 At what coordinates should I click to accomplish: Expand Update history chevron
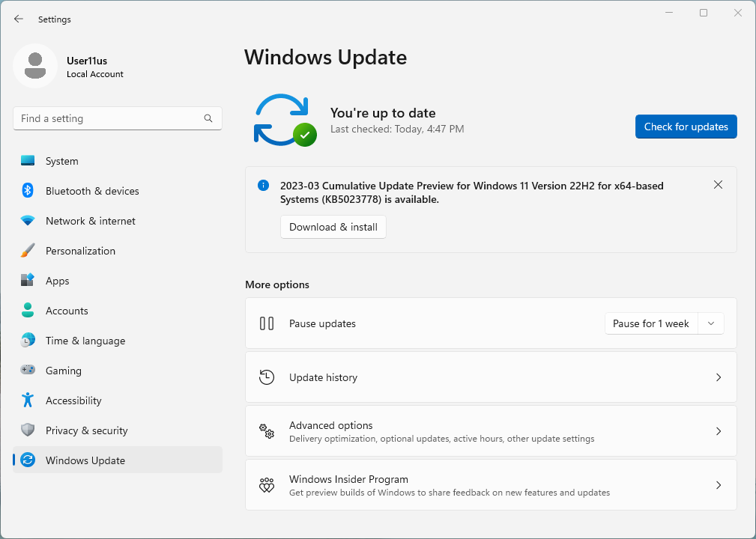(719, 377)
